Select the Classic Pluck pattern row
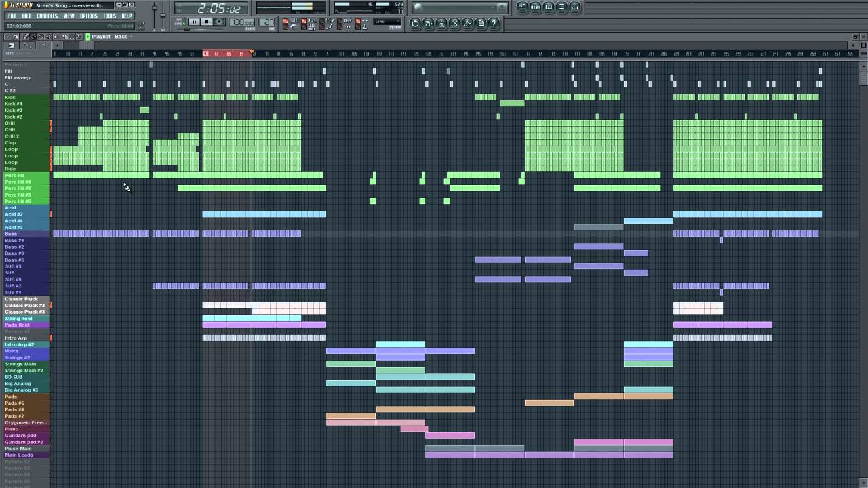The image size is (868, 488). click(25, 299)
